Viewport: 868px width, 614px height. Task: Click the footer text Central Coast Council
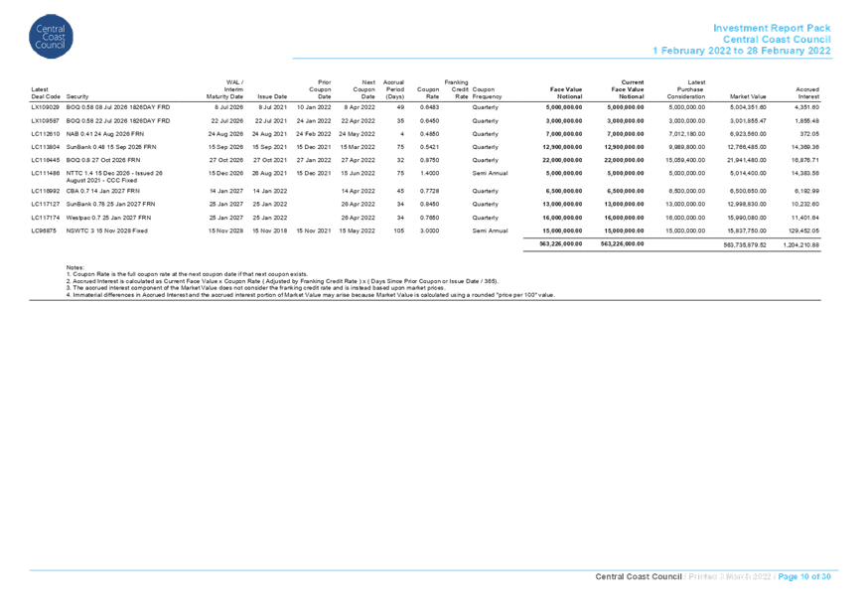(638, 574)
